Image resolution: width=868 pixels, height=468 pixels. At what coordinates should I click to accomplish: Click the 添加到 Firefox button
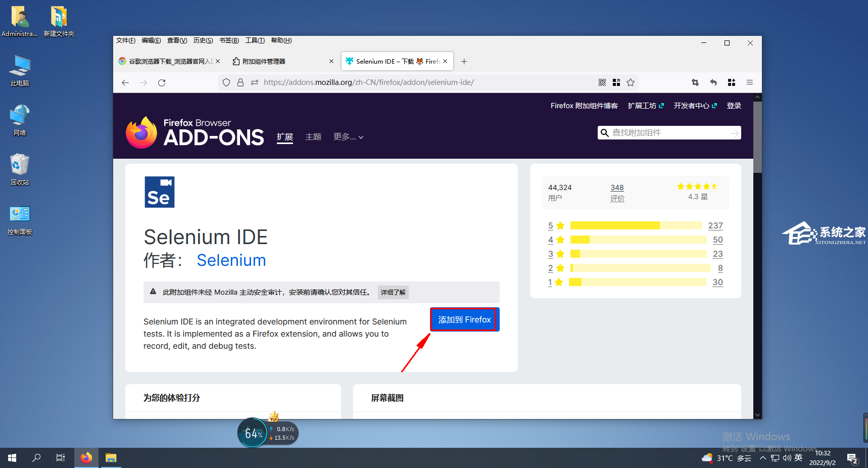point(464,319)
